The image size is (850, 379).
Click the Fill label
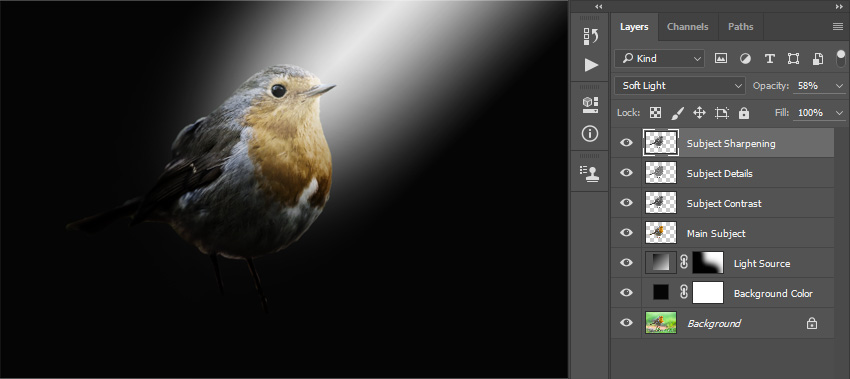click(783, 113)
